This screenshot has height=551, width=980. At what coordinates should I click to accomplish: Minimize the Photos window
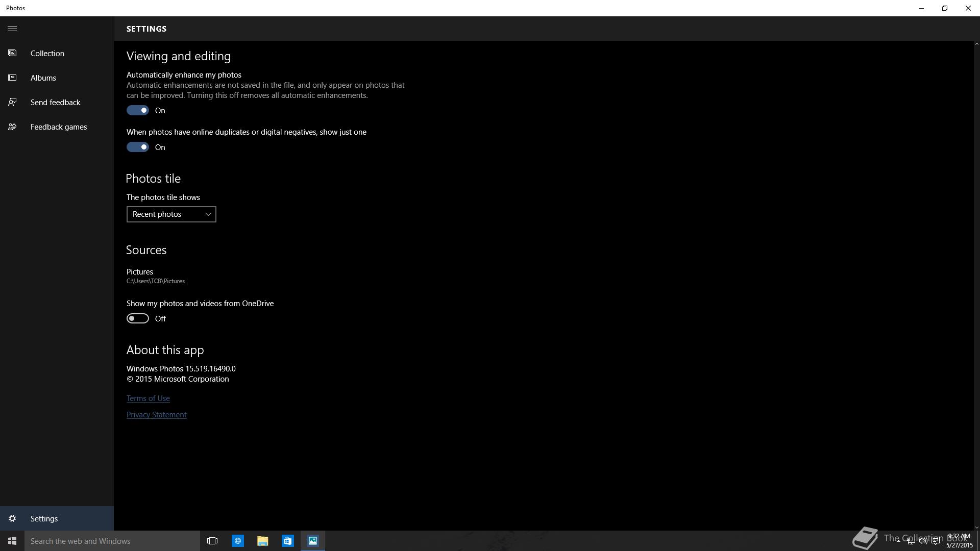(921, 8)
